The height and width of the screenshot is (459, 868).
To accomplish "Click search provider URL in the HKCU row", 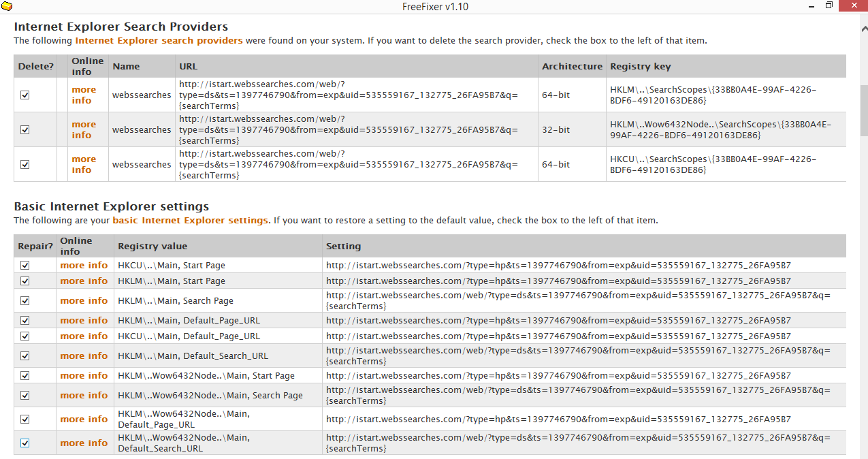I will [349, 165].
